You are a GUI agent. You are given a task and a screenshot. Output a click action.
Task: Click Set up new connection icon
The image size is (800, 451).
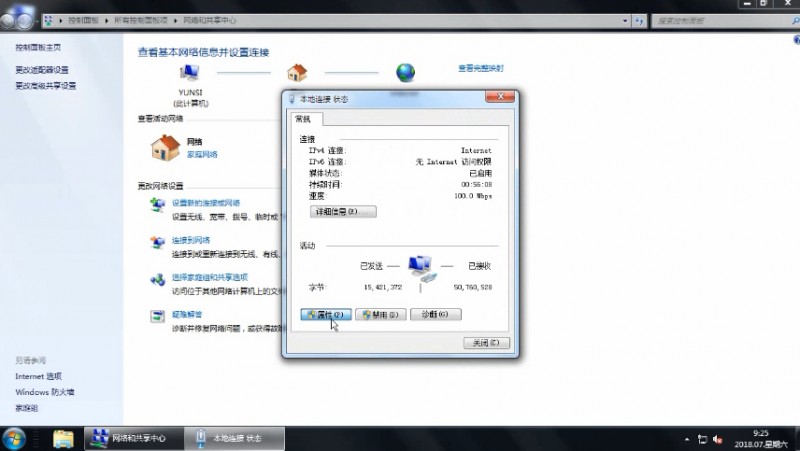click(157, 205)
